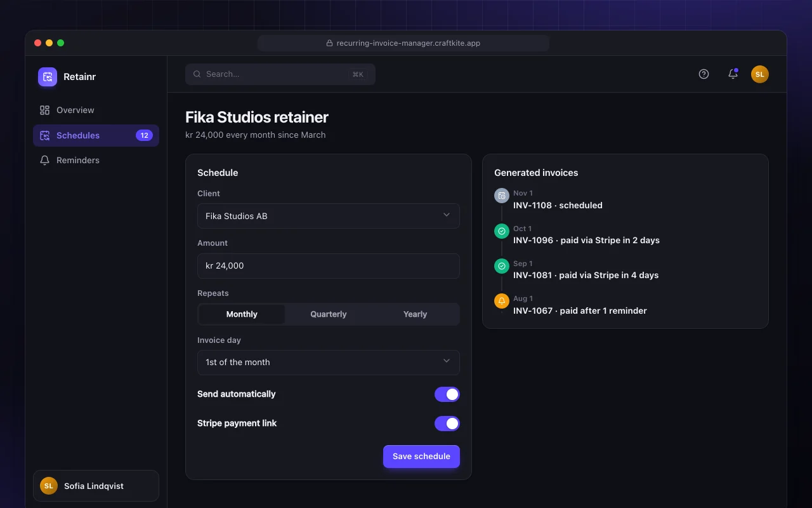
Task: Click the Retainr brand name
Action: pos(80,77)
